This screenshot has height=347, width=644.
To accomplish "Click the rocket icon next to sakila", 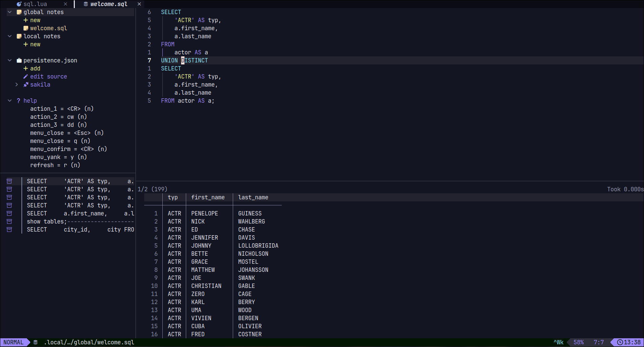I will point(26,85).
